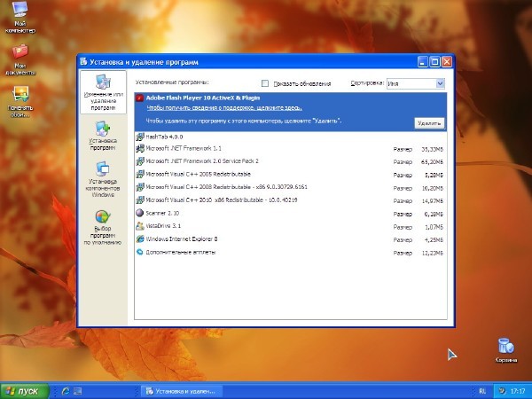532x399 pixels.
Task: Click the Удалить button for Adobe Flash Player
Action: (x=429, y=123)
